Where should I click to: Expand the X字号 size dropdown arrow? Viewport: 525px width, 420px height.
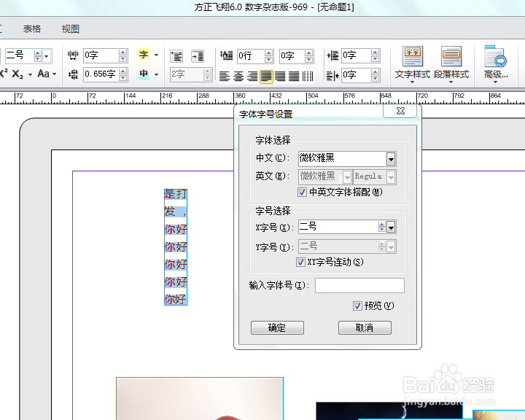coord(391,227)
